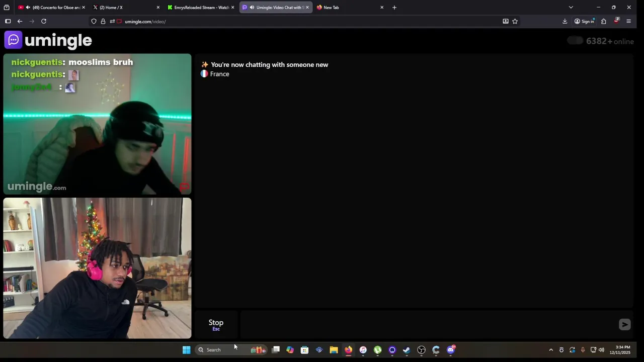Open Microsoft Store from taskbar
The width and height of the screenshot is (644, 362).
pyautogui.click(x=304, y=350)
